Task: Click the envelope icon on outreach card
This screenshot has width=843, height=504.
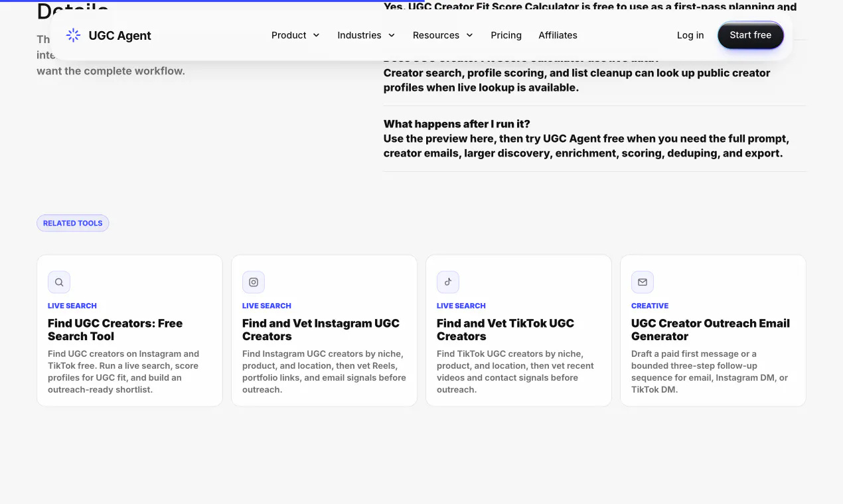Action: 643,282
